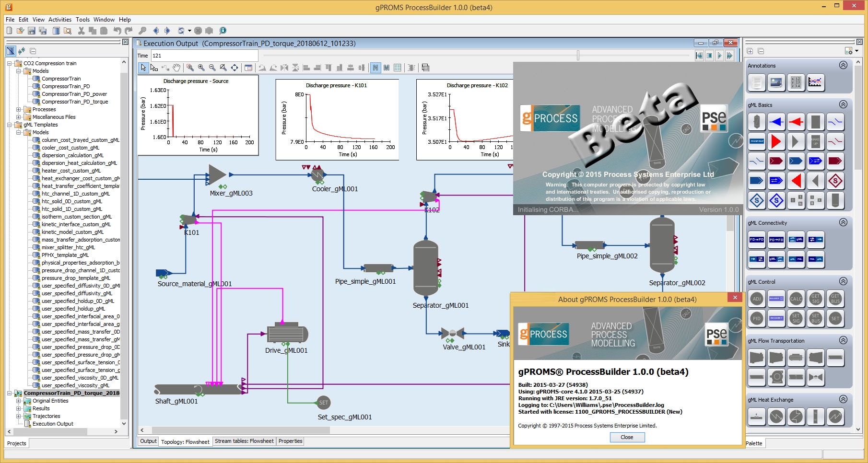Click the Redo arrow icon
The image size is (868, 463).
point(129,31)
